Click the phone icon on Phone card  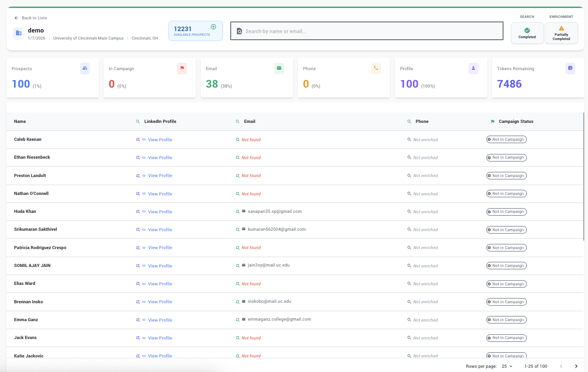tap(376, 68)
